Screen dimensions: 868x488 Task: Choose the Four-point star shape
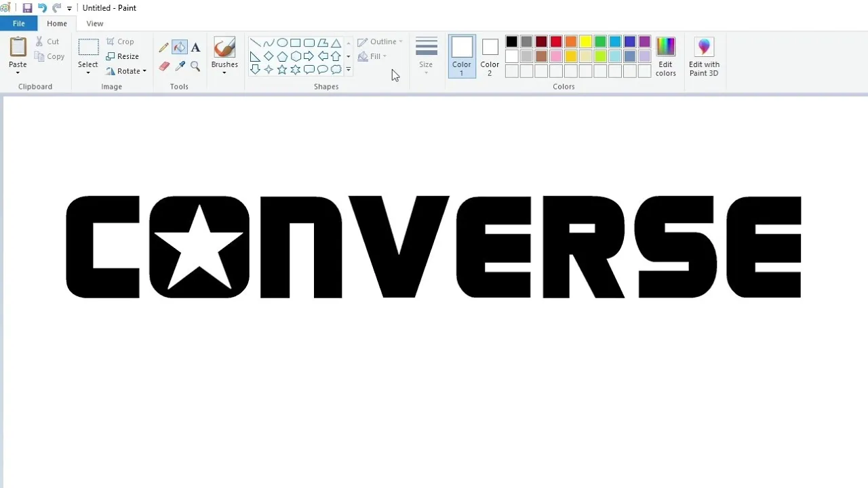pyautogui.click(x=269, y=69)
